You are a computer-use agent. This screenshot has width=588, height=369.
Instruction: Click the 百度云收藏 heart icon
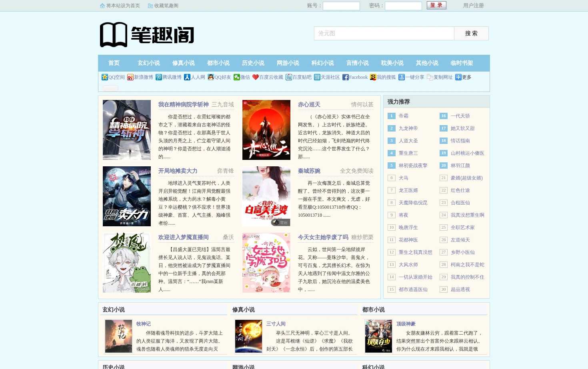[x=256, y=77]
